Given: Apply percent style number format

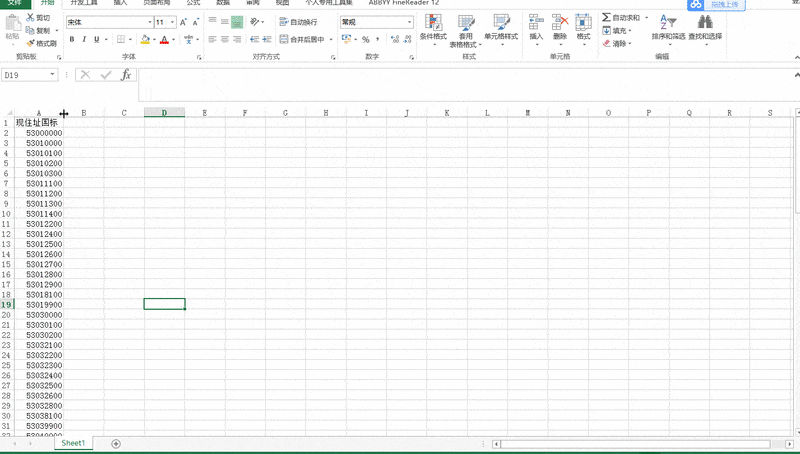Looking at the screenshot, I should (x=365, y=39).
